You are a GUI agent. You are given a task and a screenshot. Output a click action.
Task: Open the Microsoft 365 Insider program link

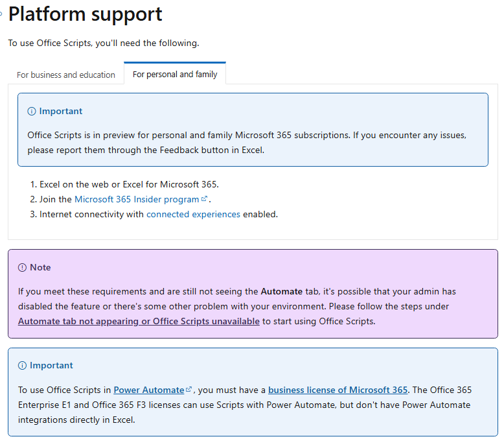click(x=137, y=199)
